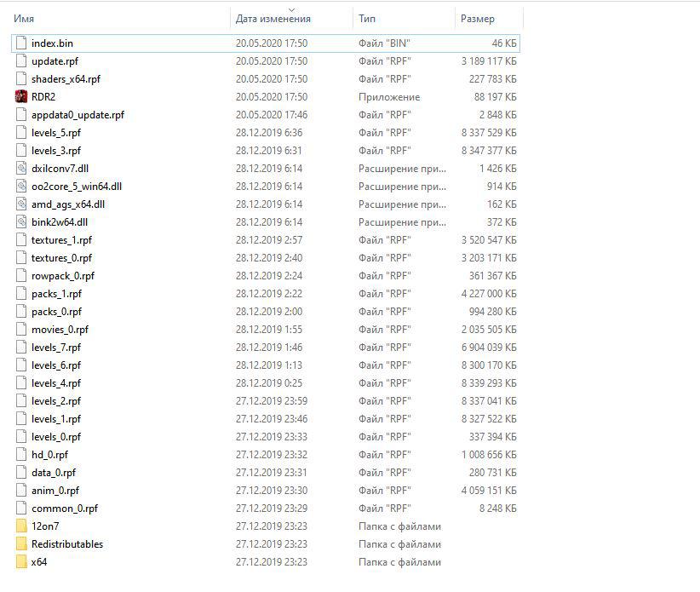This screenshot has width=700, height=592.
Task: Click the levels_5.rpf file name
Action: pyautogui.click(x=56, y=133)
